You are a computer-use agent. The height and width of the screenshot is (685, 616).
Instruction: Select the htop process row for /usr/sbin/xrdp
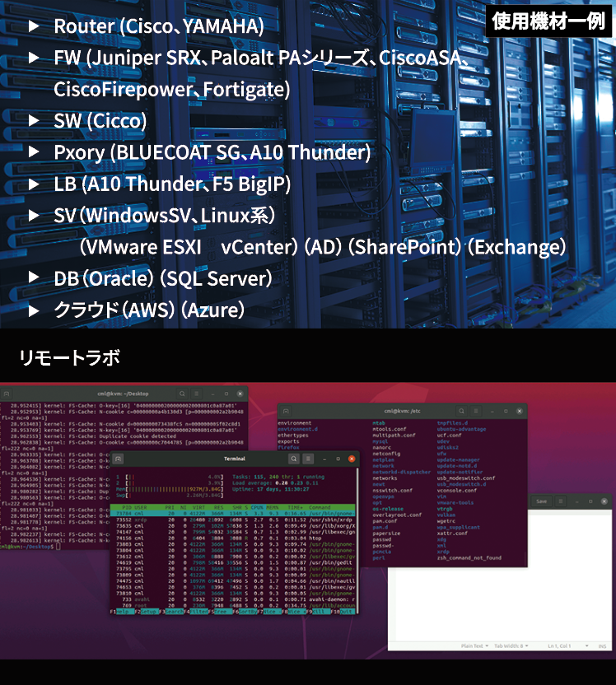point(233,520)
